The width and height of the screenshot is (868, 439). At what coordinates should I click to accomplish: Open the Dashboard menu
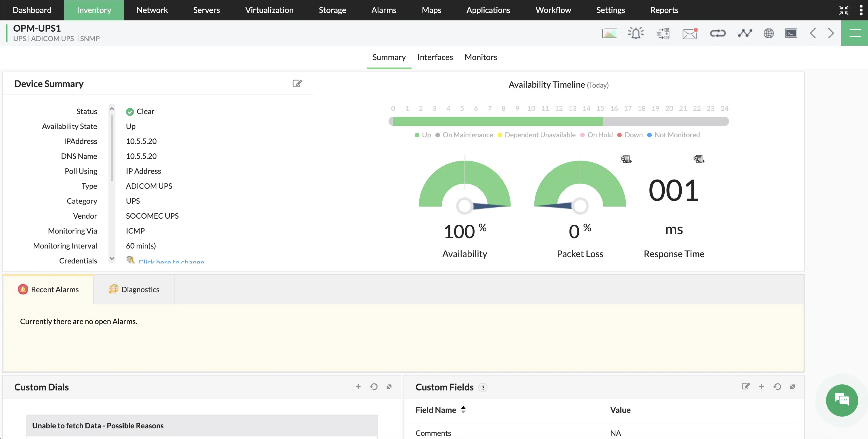click(x=32, y=10)
